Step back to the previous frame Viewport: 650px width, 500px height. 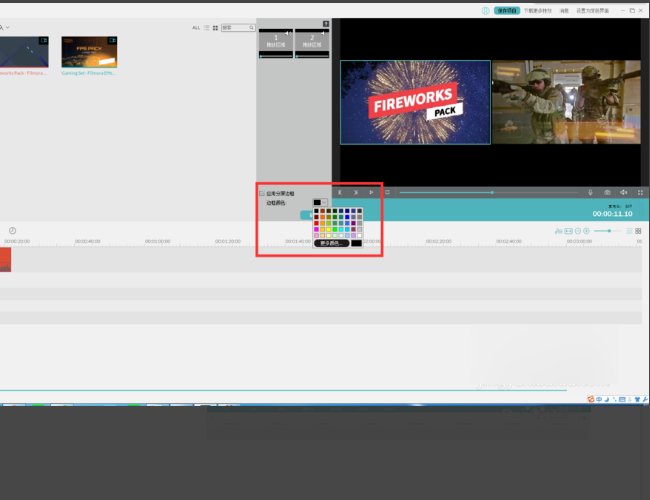[x=340, y=192]
